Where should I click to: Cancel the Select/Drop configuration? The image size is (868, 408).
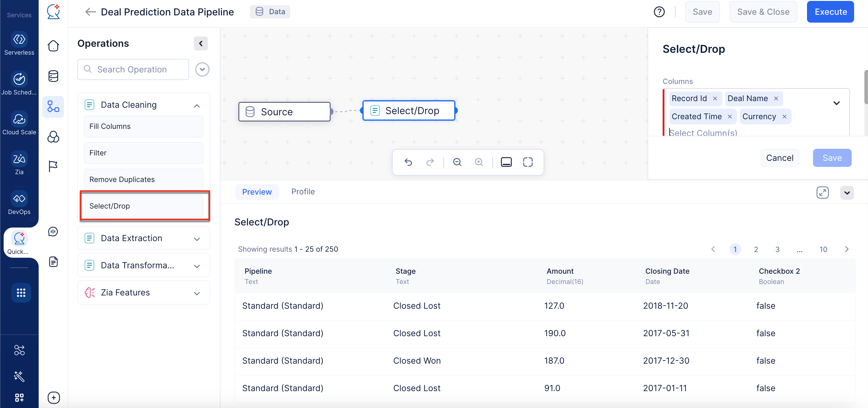coord(780,158)
